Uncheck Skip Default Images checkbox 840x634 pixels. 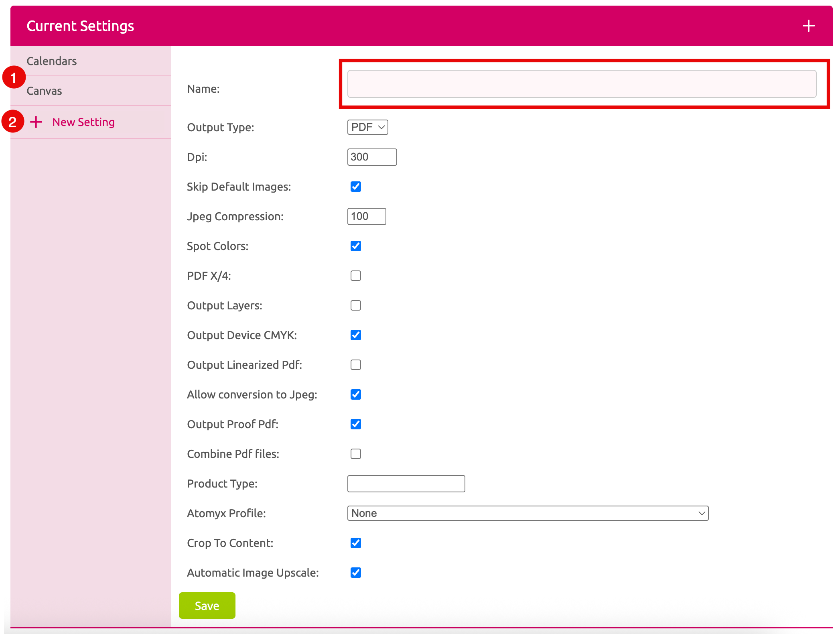tap(355, 187)
